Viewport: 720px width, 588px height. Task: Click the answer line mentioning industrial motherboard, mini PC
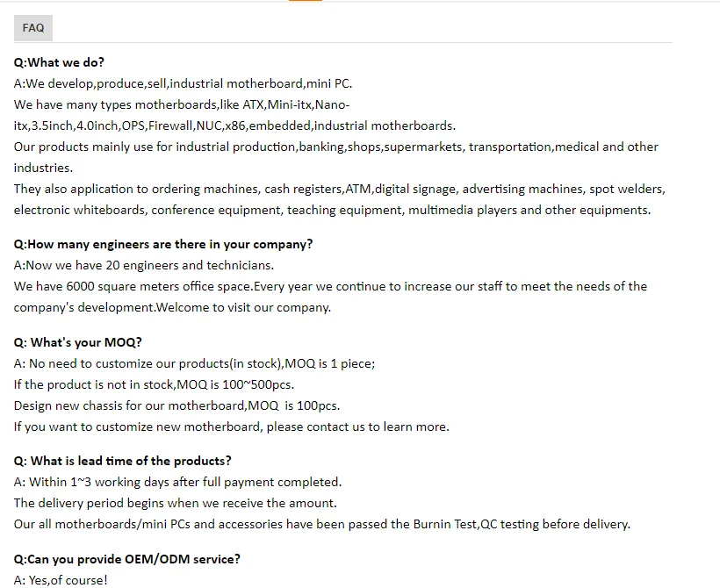(183, 83)
